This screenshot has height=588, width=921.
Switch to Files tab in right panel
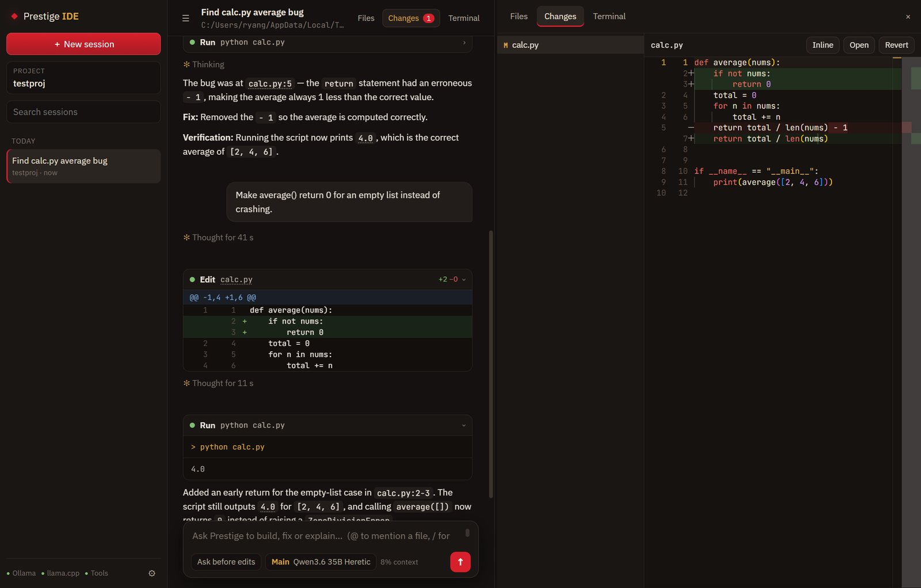519,17
